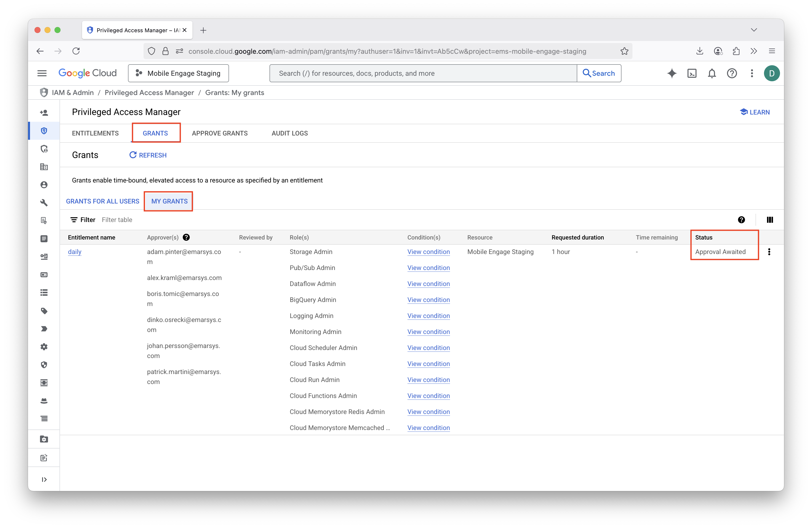Viewport: 812px width, 528px height.
Task: Click the Labels tag sidebar icon
Action: click(44, 311)
